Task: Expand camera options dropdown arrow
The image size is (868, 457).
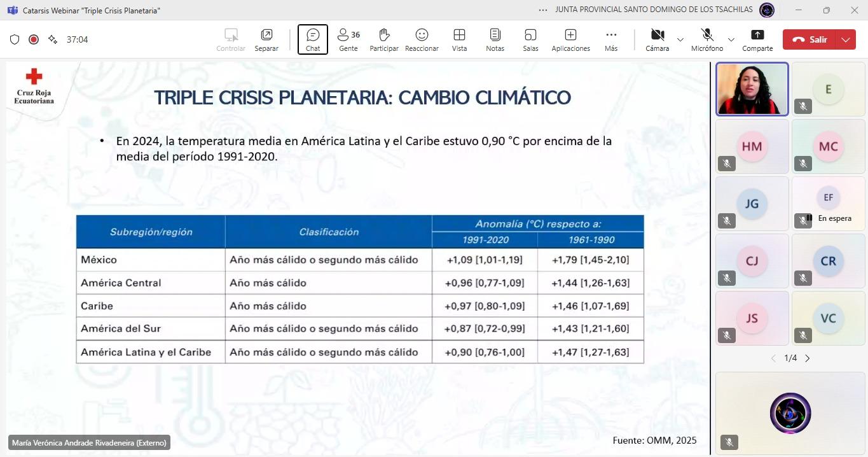Action: (x=680, y=39)
